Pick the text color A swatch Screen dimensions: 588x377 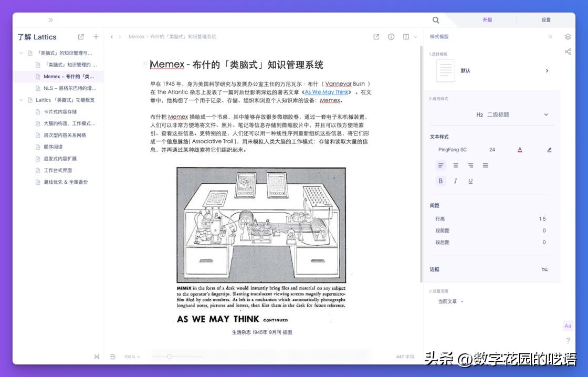click(520, 150)
